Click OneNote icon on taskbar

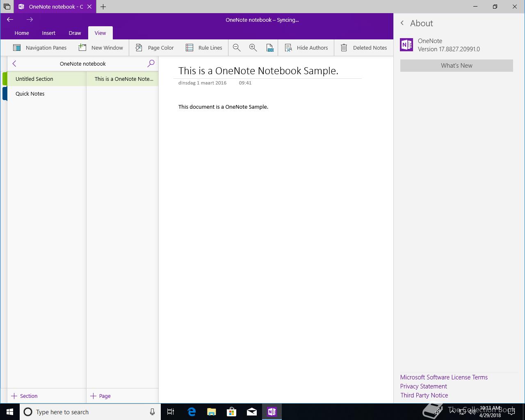(x=272, y=412)
